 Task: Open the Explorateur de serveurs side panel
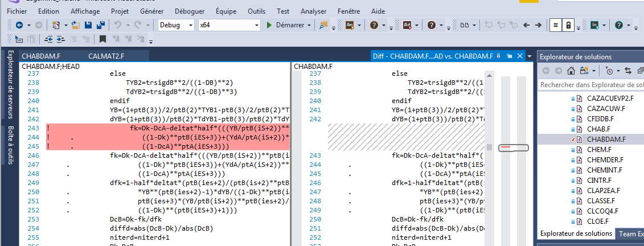point(11,84)
